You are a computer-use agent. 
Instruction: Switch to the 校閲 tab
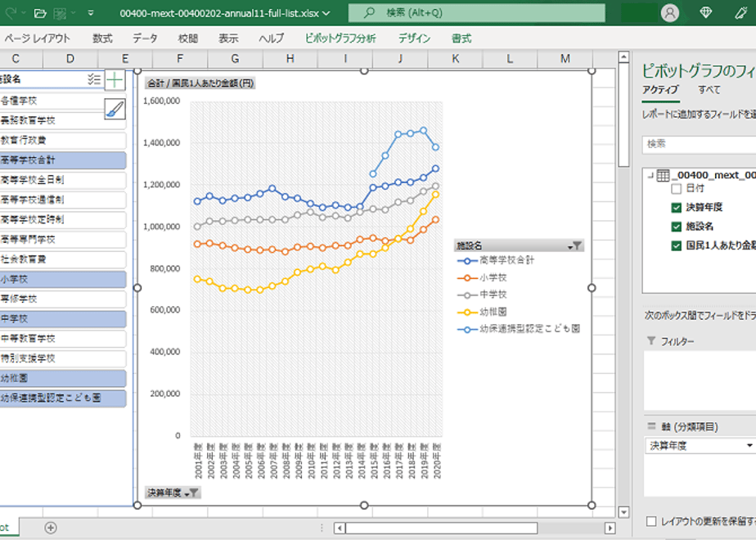(187, 38)
